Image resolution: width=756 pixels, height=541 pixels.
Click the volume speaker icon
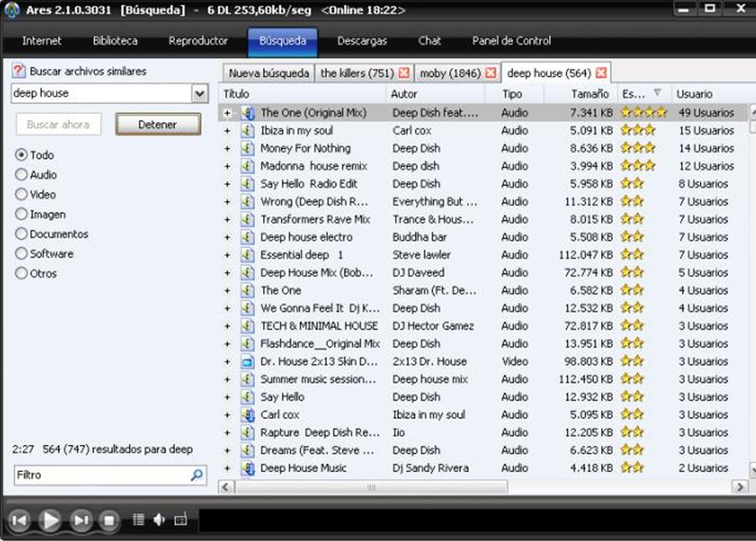click(160, 519)
